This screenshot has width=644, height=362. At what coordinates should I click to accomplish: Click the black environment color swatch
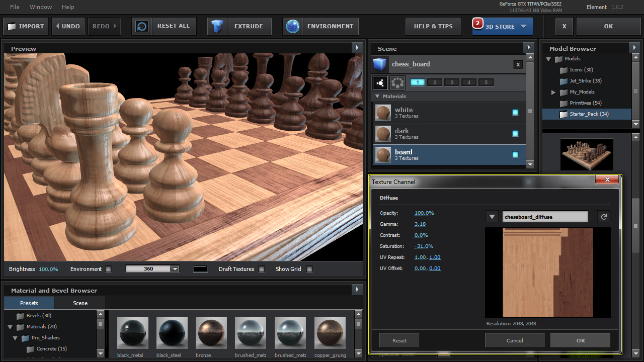tap(200, 269)
